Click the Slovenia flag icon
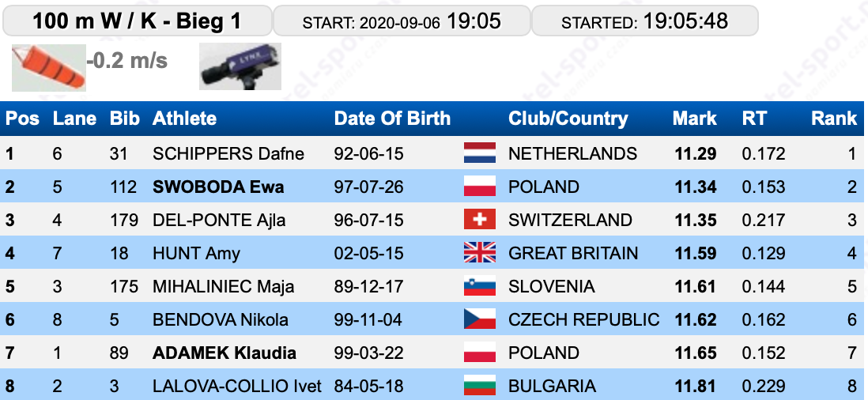 [x=479, y=286]
